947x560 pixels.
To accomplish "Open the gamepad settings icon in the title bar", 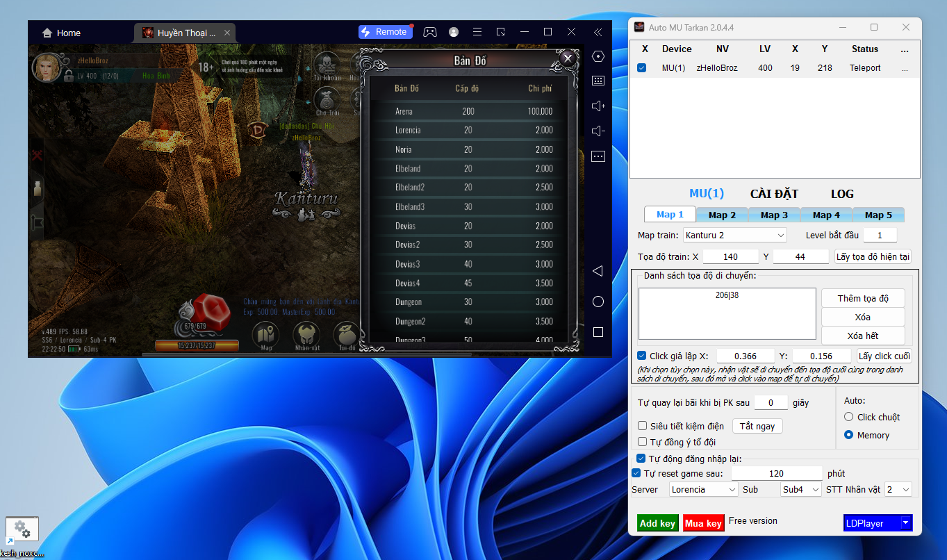I will 430,32.
